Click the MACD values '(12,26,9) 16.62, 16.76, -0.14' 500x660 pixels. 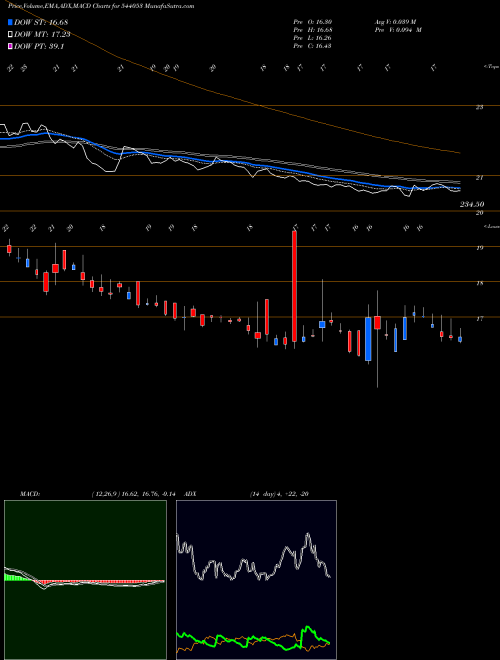coord(133,494)
